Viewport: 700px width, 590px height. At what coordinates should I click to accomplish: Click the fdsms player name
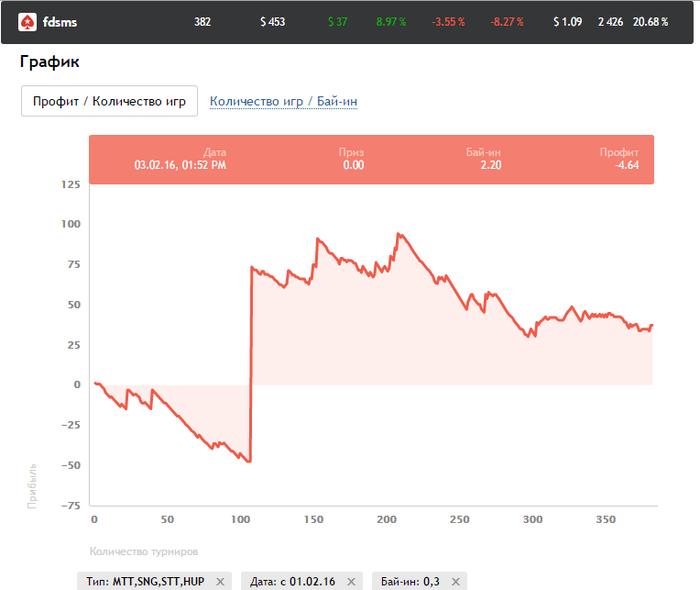pos(60,22)
